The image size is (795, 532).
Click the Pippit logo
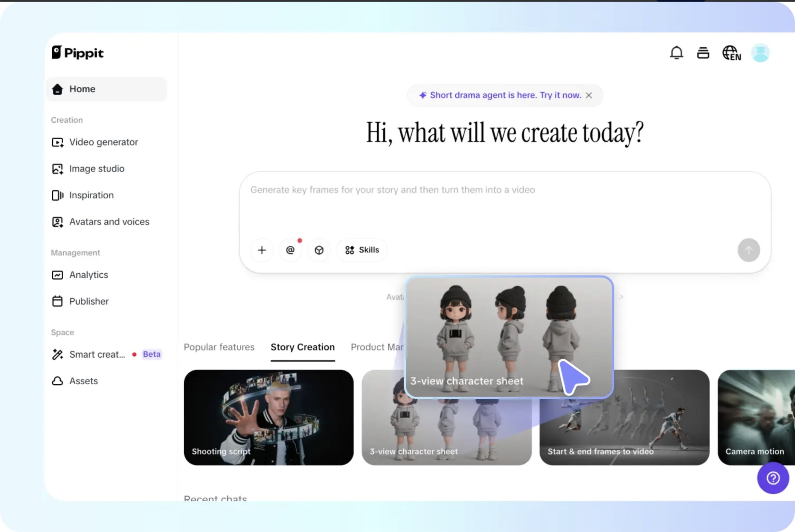click(78, 53)
